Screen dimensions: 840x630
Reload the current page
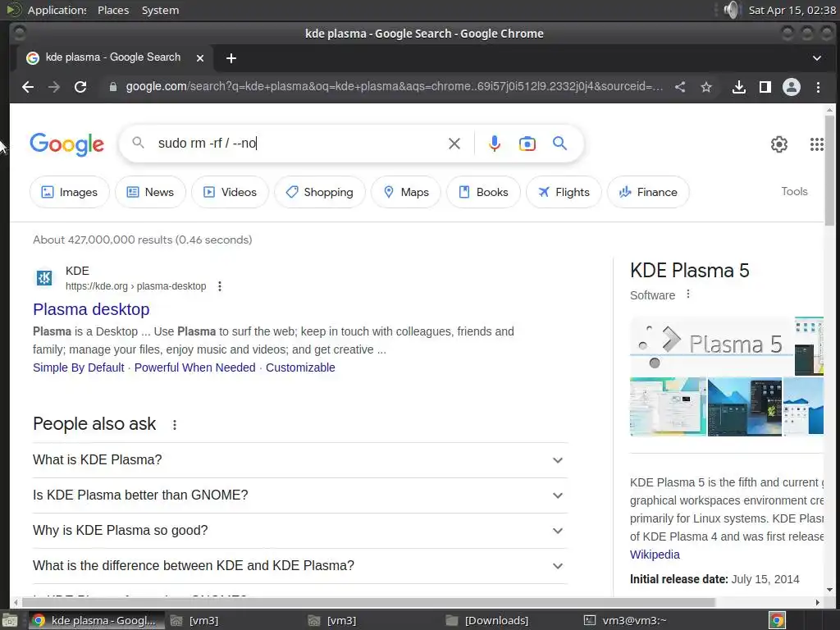(x=80, y=87)
